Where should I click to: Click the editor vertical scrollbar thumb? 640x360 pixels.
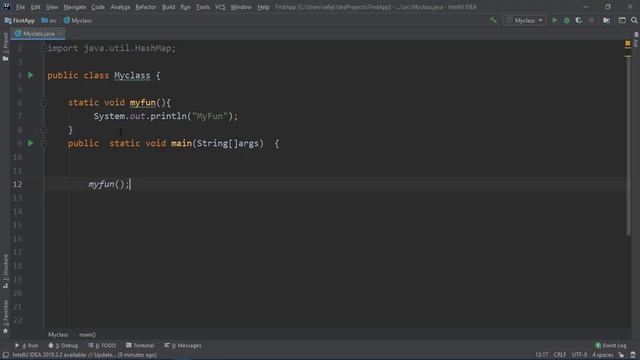pos(628,145)
